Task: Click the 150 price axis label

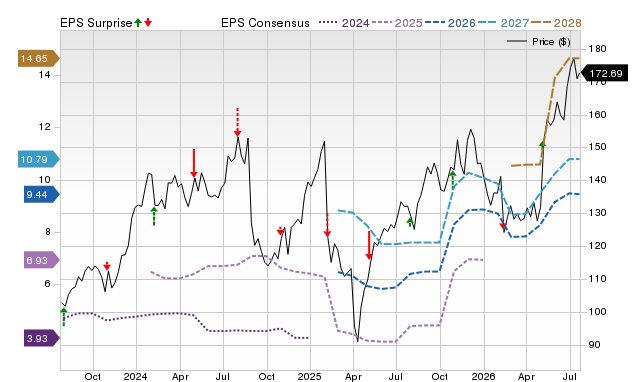Action: tap(597, 147)
